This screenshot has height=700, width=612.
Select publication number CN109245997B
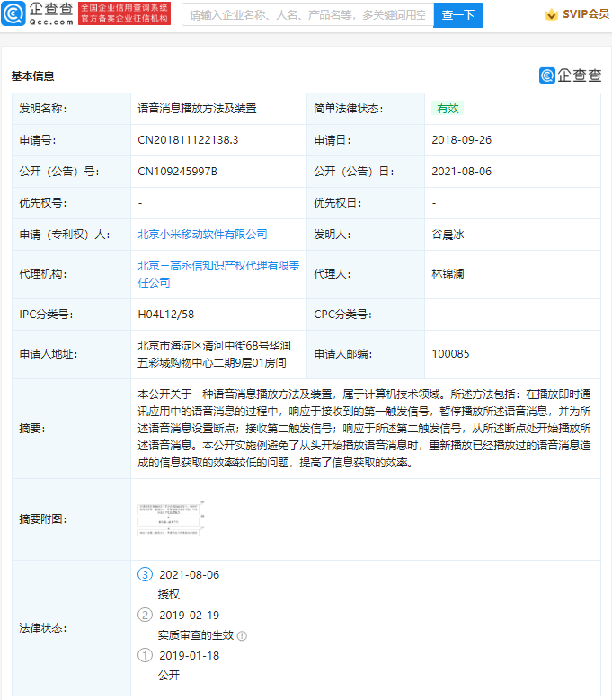point(177,172)
